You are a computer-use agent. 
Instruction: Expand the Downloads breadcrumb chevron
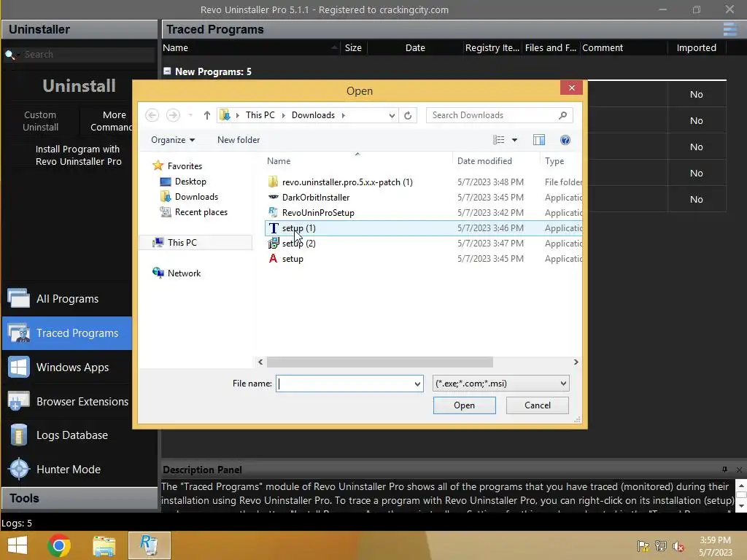point(343,115)
